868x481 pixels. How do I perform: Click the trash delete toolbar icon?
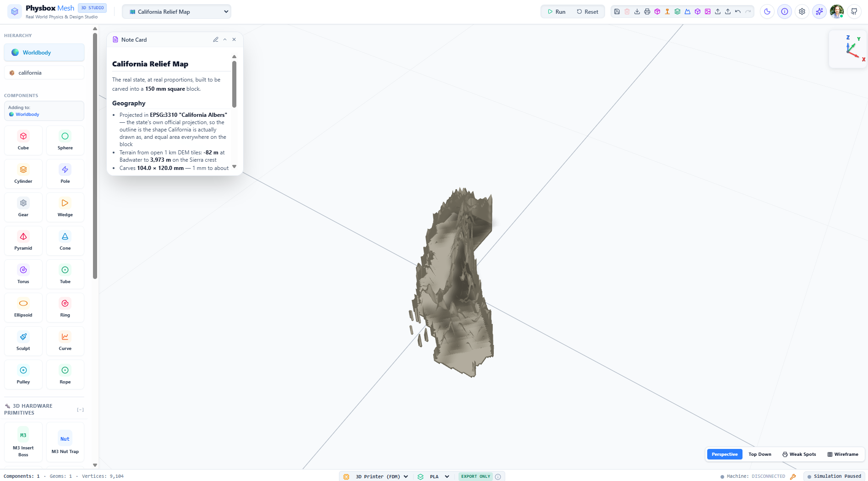click(627, 11)
